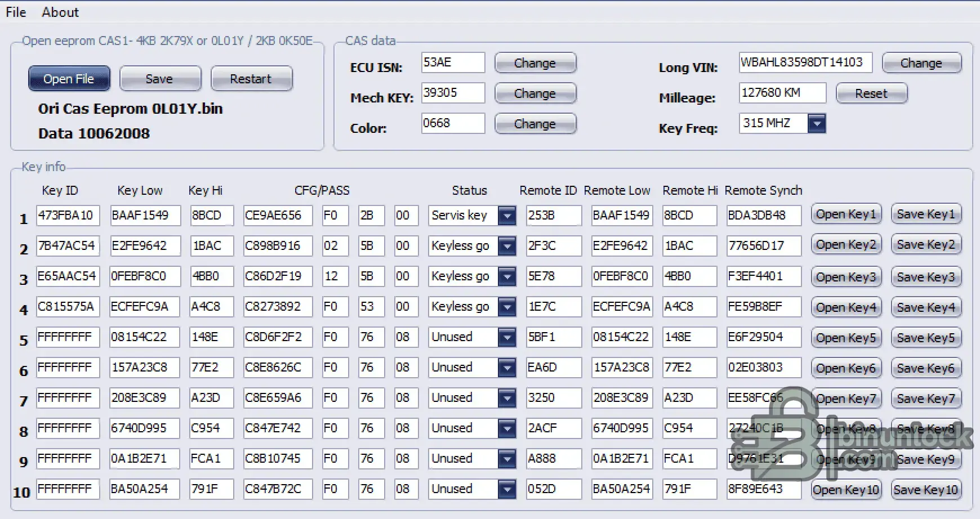Click Key ID field E65AAC54

(68, 276)
